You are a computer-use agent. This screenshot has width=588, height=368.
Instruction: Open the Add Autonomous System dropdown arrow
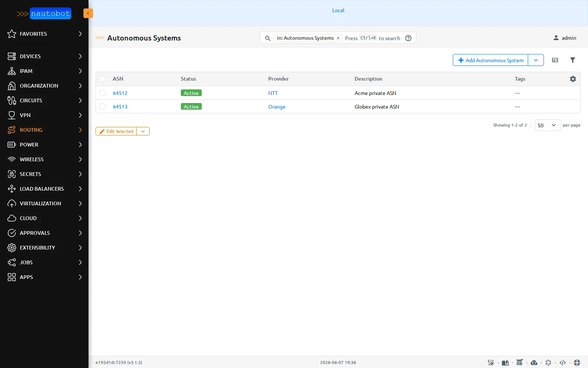536,60
